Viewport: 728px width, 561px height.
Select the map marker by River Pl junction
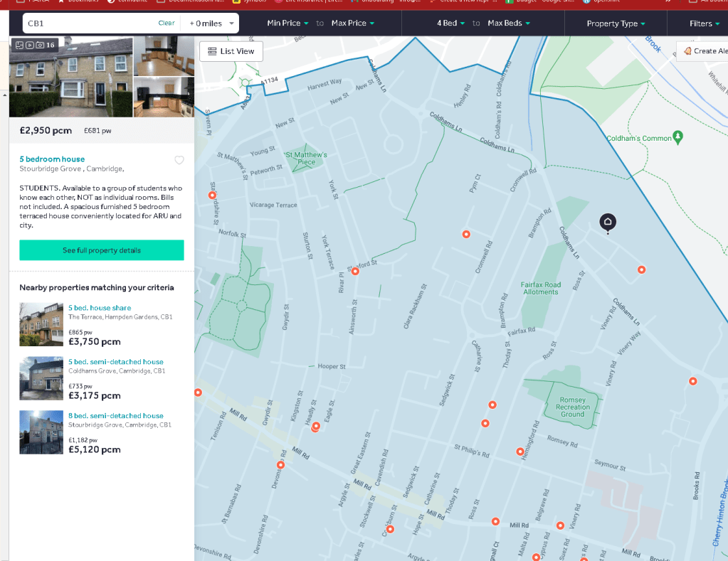point(355,272)
